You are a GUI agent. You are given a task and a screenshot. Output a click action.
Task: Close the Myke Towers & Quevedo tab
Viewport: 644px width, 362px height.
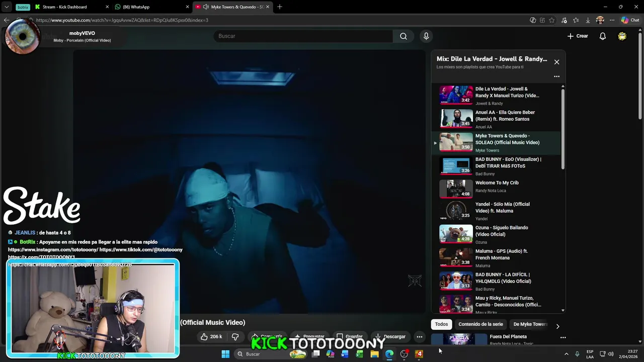[268, 7]
